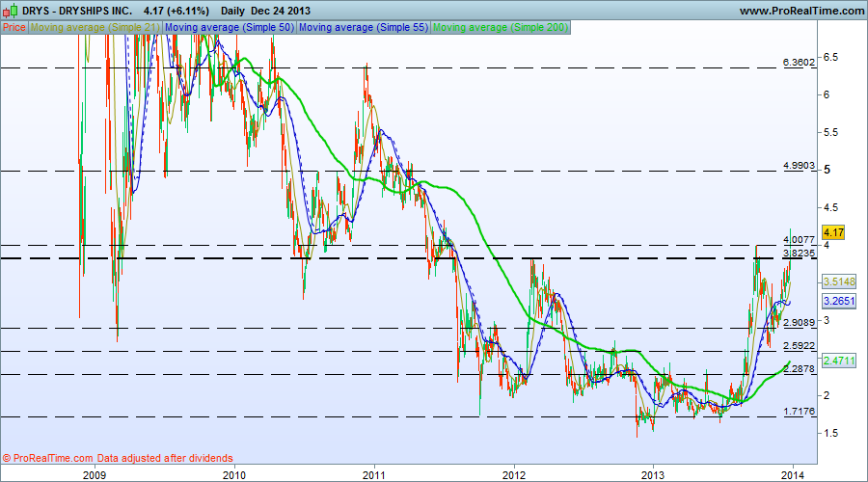
Task: Open the www.ProRealTime.com link
Action: pyautogui.click(x=801, y=11)
